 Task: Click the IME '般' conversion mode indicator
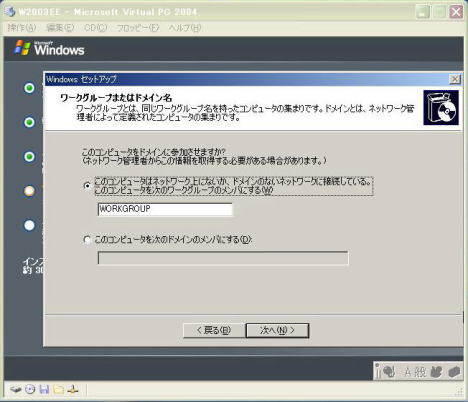coord(420,372)
